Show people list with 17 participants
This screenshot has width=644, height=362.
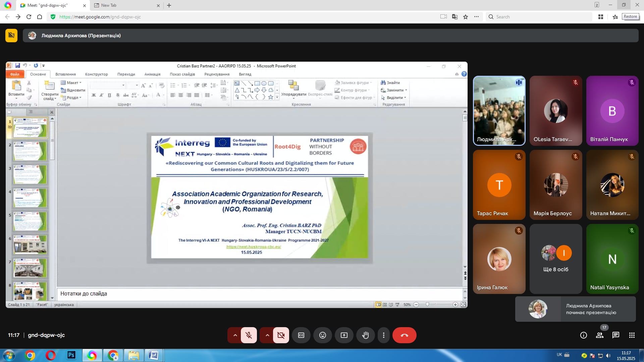click(x=600, y=335)
